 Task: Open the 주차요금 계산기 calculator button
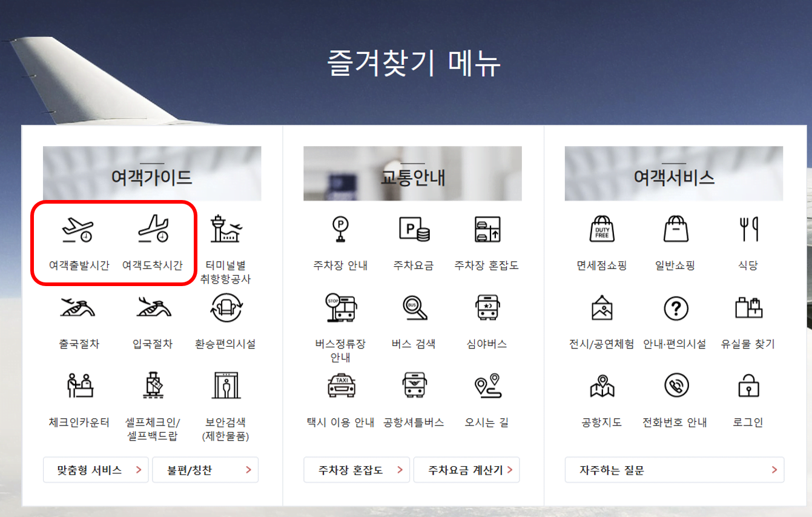[466, 470]
